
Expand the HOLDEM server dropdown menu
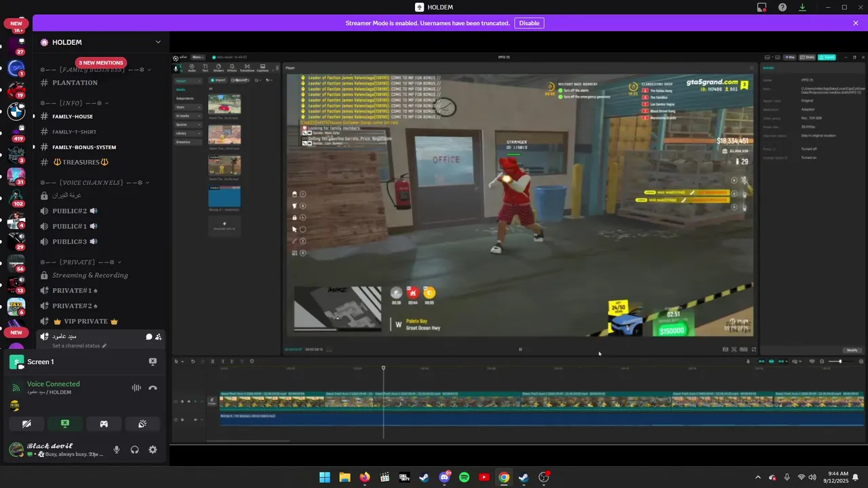[x=158, y=42]
